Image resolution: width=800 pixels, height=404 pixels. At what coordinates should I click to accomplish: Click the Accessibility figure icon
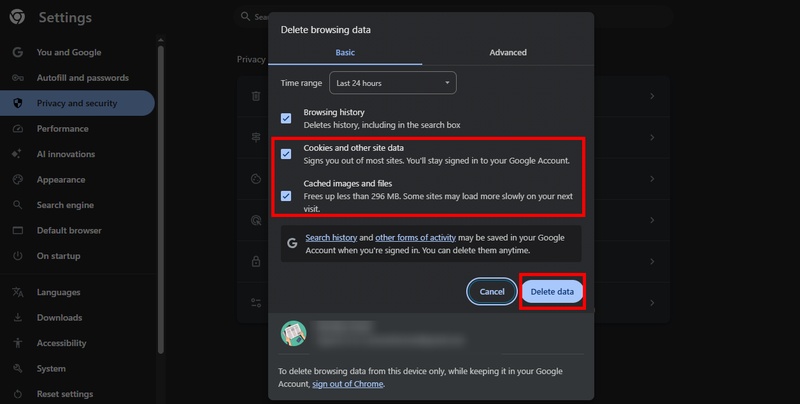tap(18, 343)
